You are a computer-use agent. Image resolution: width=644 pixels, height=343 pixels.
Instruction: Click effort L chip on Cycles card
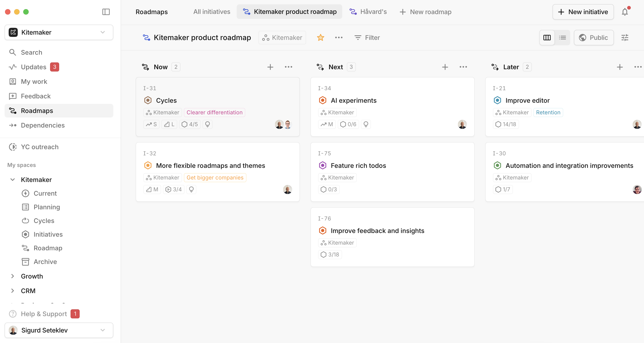169,124
